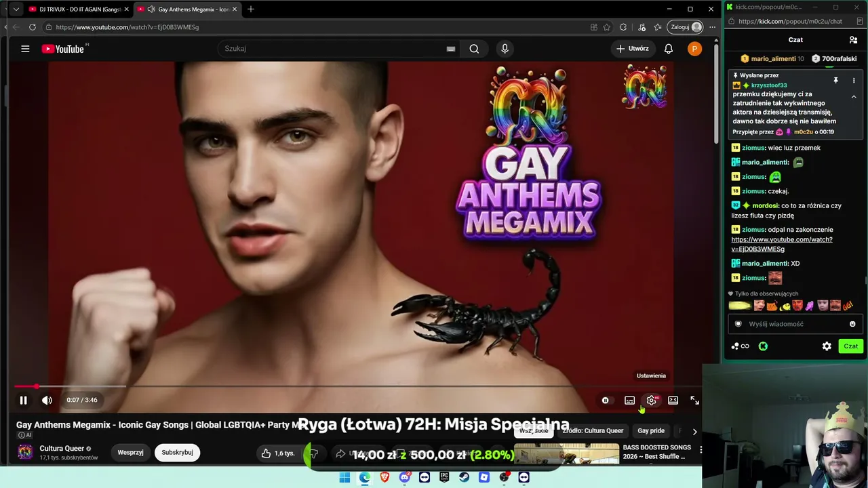Screen dimensions: 868x488
Task: Collapse the pinned chat message
Action: click(854, 97)
